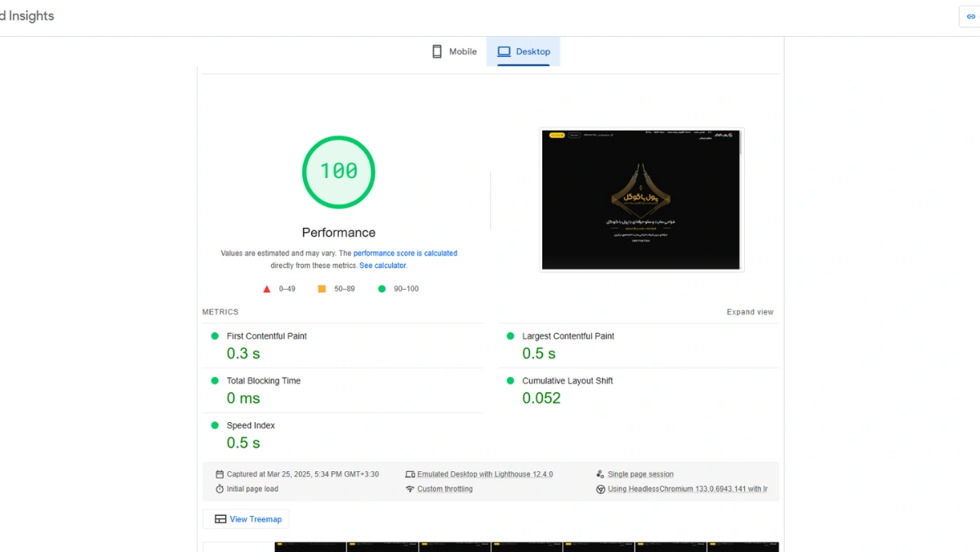The image size is (980, 552).
Task: Click the green circle 90–100 legend icon
Action: point(381,289)
